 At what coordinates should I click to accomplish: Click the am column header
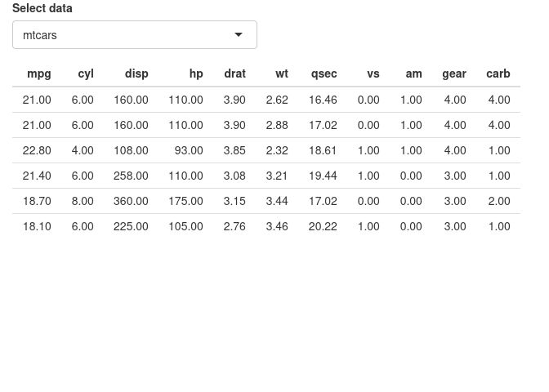coord(414,73)
